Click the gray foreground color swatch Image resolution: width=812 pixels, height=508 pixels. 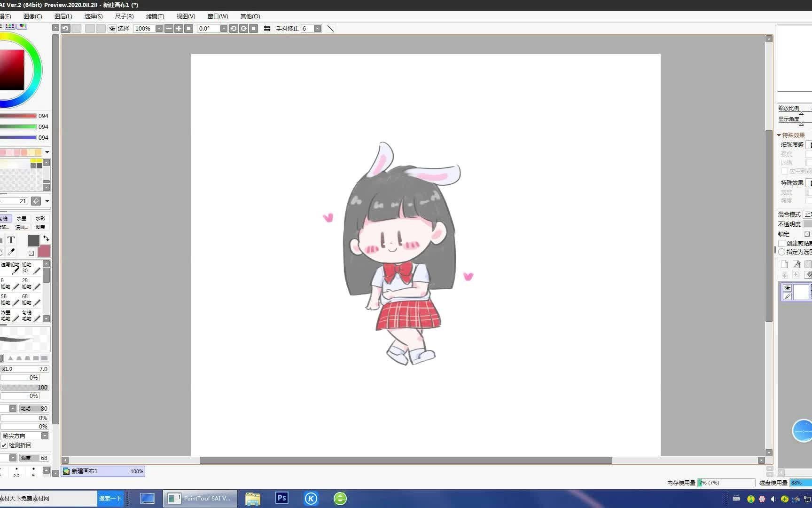point(33,240)
